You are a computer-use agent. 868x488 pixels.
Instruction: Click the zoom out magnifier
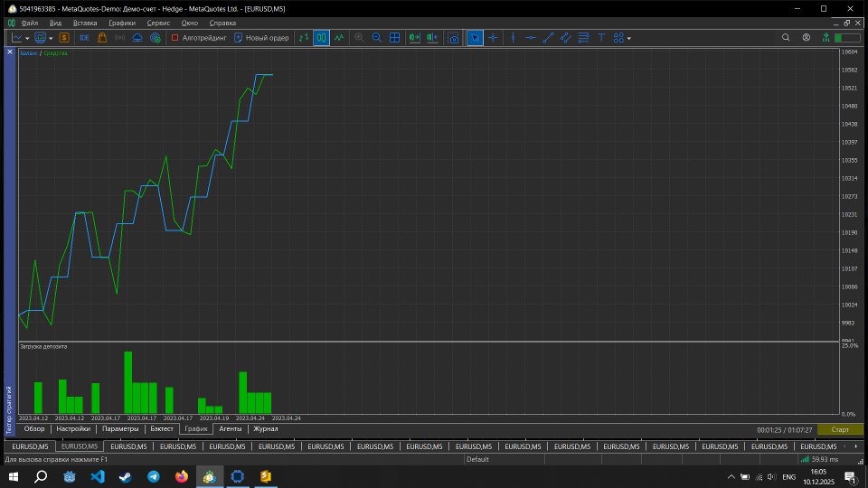click(377, 38)
